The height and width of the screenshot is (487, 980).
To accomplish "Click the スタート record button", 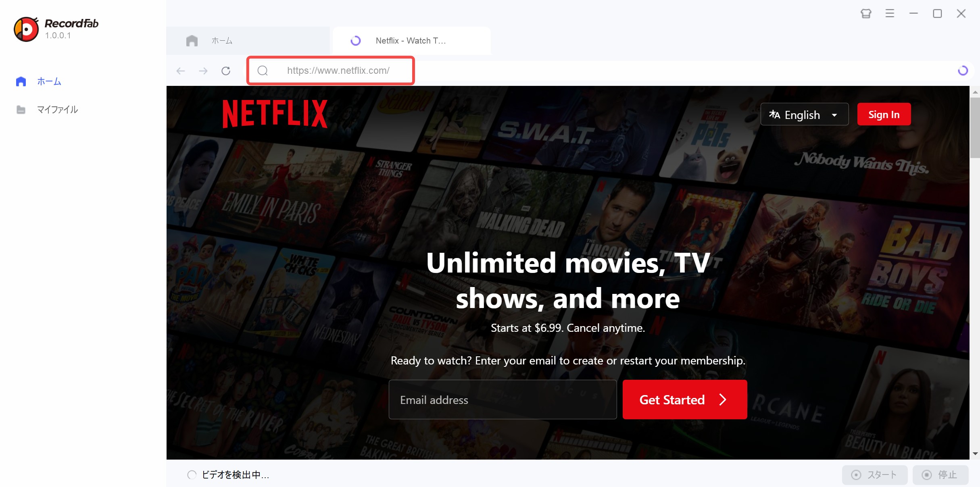I will [x=874, y=475].
